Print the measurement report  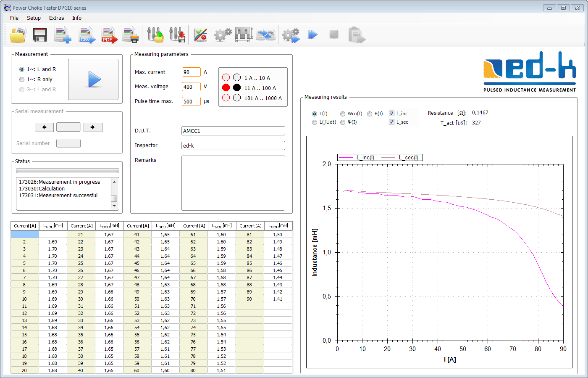pos(131,35)
